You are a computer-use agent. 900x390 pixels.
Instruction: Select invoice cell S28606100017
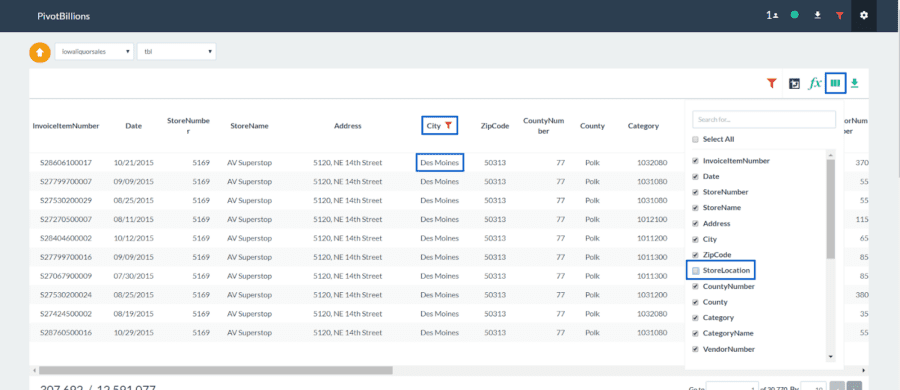pyautogui.click(x=66, y=163)
